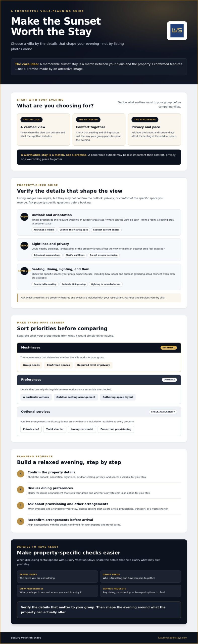The height and width of the screenshot is (644, 198).
Task: Click the SPACE circle icon
Action: coord(24,246)
